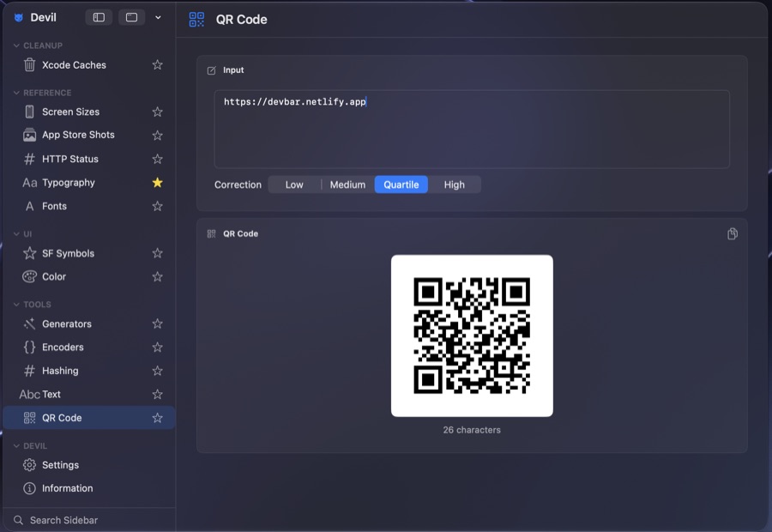
Task: Toggle the sidebar layout button
Action: tap(99, 17)
